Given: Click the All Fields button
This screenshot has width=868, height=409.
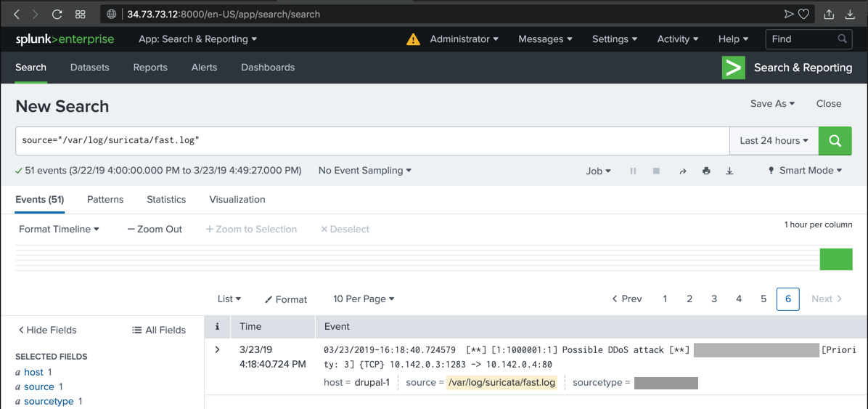Looking at the screenshot, I should 159,330.
